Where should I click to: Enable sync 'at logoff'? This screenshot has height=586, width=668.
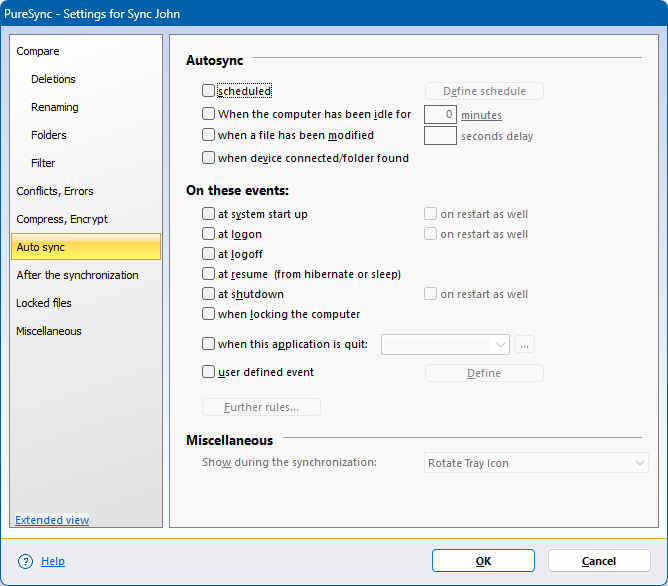point(208,253)
